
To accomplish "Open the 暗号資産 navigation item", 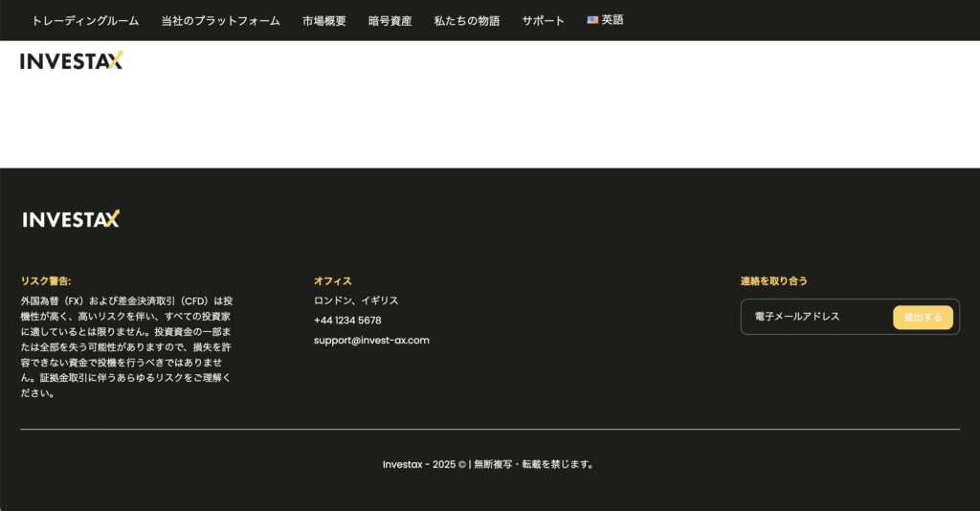I will [390, 20].
